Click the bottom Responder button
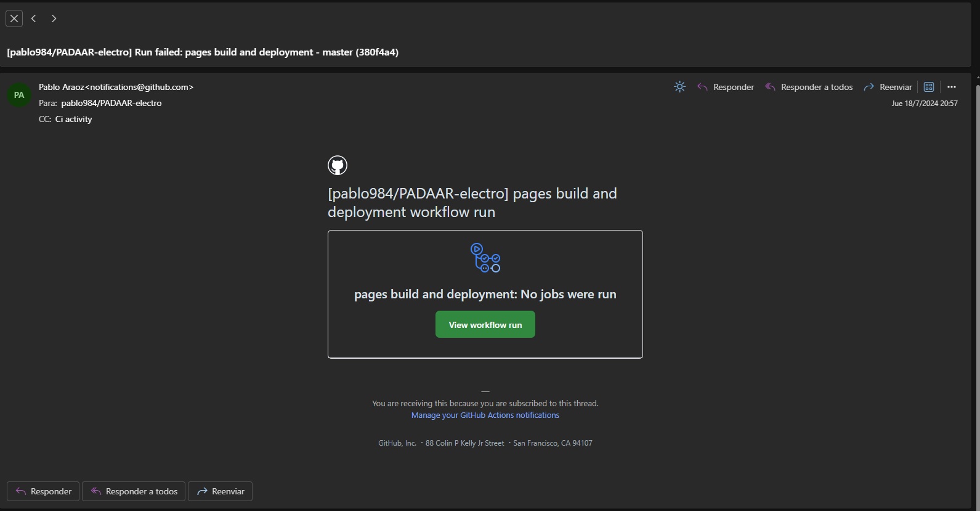The image size is (980, 511). click(x=43, y=491)
